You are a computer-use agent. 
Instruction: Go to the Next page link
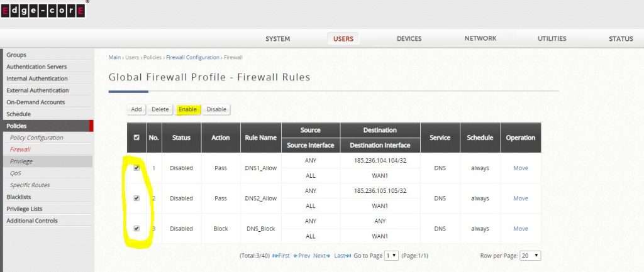click(321, 256)
